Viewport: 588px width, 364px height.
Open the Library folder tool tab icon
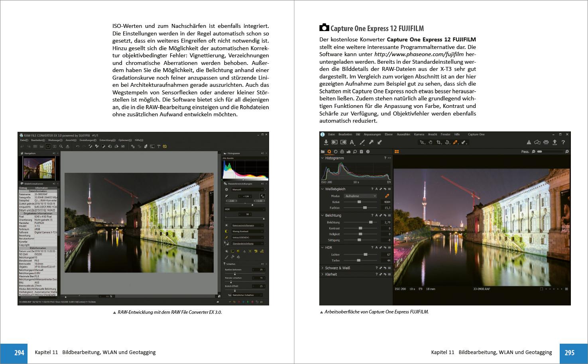click(x=323, y=152)
